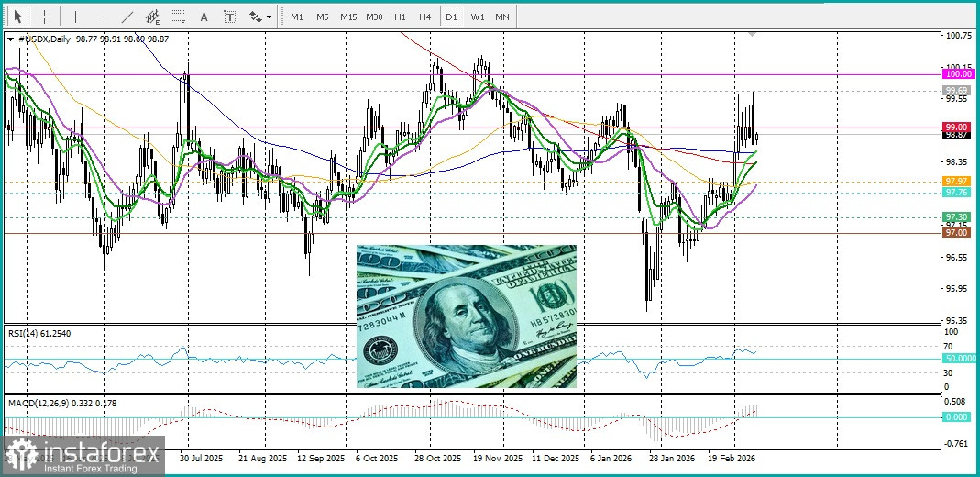Switch chart to MN timeframe
980x477 pixels.
[501, 17]
